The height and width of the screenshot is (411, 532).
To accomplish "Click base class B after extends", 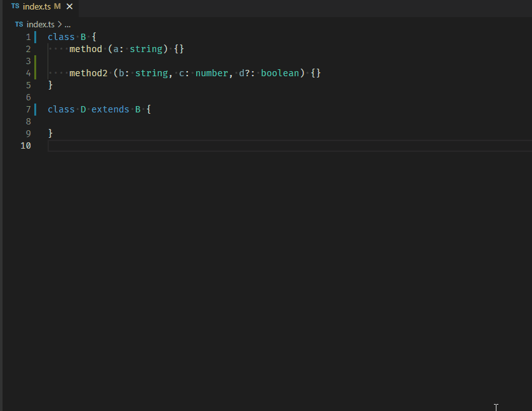I will click(138, 110).
